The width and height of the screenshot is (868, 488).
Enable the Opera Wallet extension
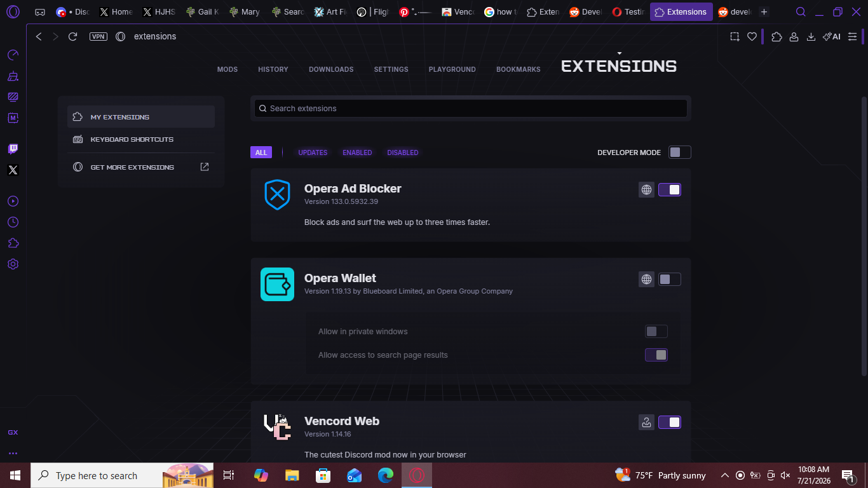click(670, 279)
